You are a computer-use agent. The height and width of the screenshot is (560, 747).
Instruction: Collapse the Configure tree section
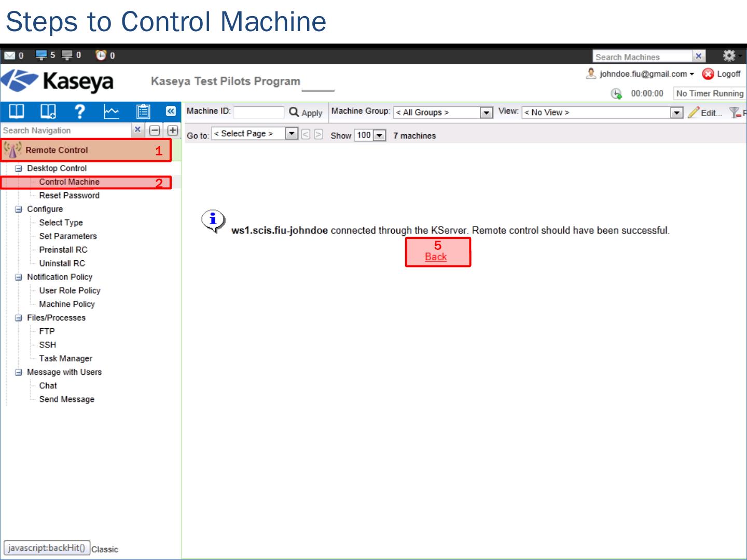tap(19, 209)
